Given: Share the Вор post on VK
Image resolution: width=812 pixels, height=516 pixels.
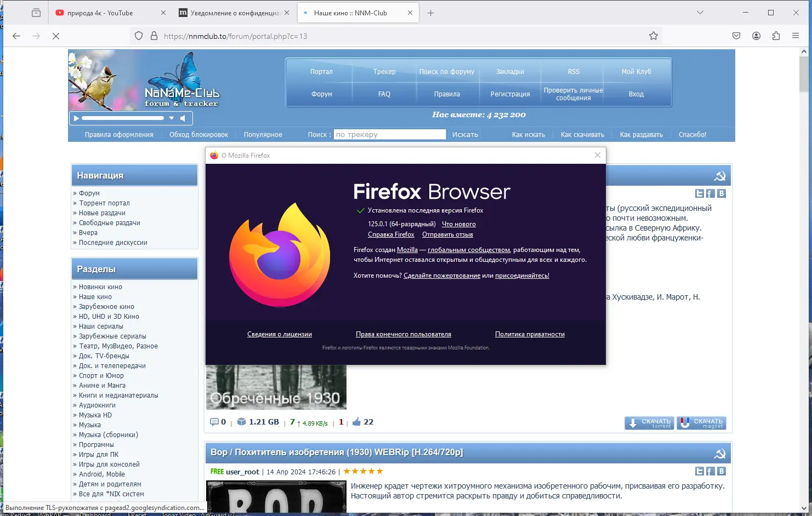Looking at the screenshot, I should click(x=722, y=471).
